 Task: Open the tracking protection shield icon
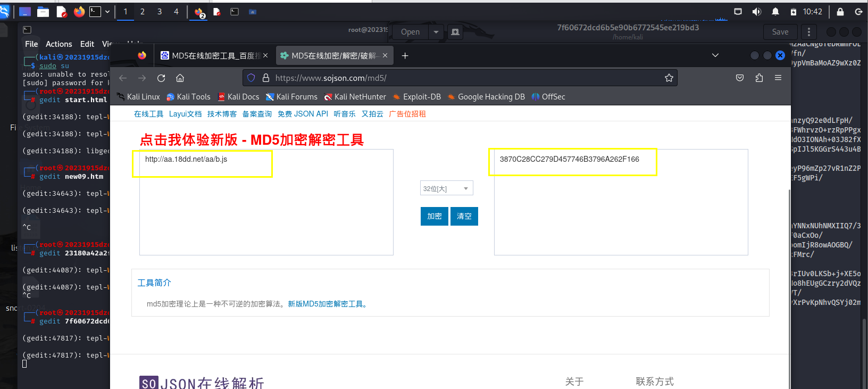(251, 78)
